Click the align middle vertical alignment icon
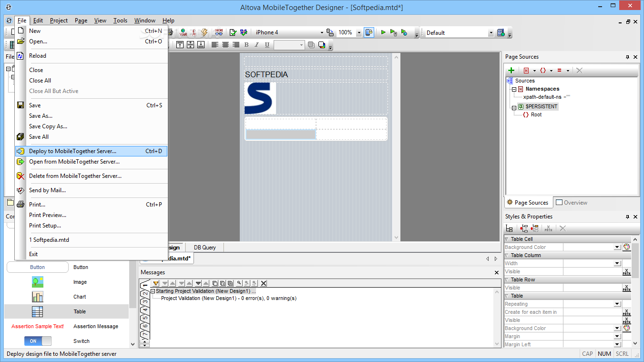 [190, 45]
